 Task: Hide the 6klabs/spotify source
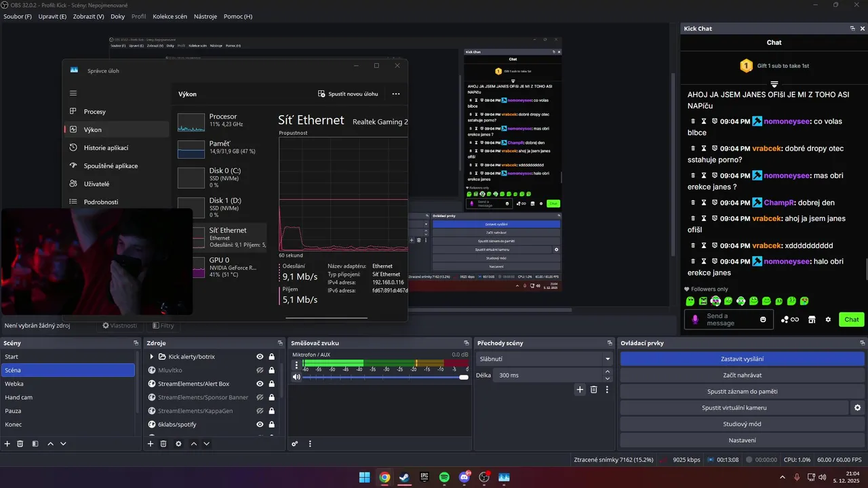coord(260,424)
